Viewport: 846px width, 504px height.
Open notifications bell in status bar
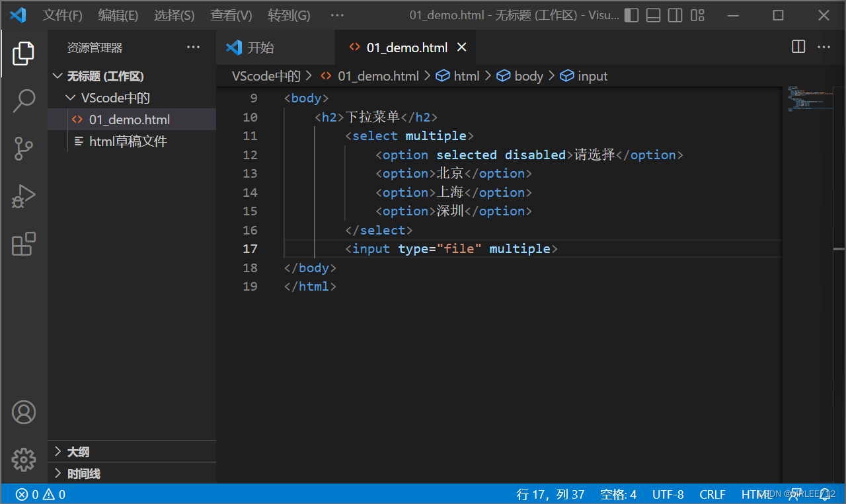[x=826, y=494]
